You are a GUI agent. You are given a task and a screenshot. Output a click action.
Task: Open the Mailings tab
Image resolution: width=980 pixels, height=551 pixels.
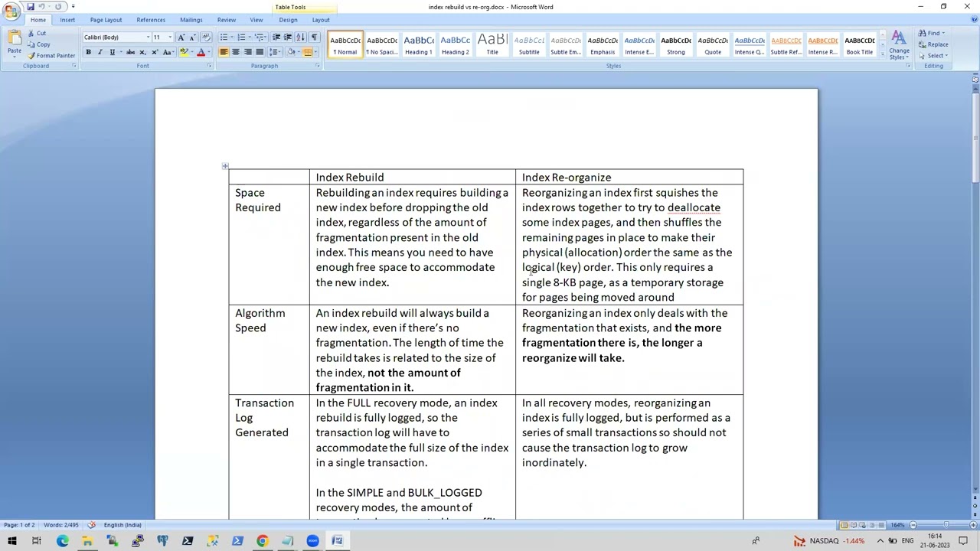click(x=191, y=20)
